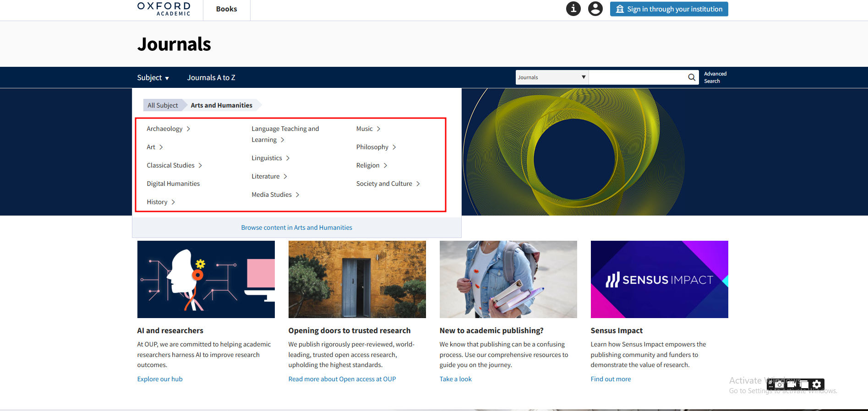Image resolution: width=868 pixels, height=411 pixels.
Task: Expand the Subject dropdown menu
Action: tap(153, 78)
